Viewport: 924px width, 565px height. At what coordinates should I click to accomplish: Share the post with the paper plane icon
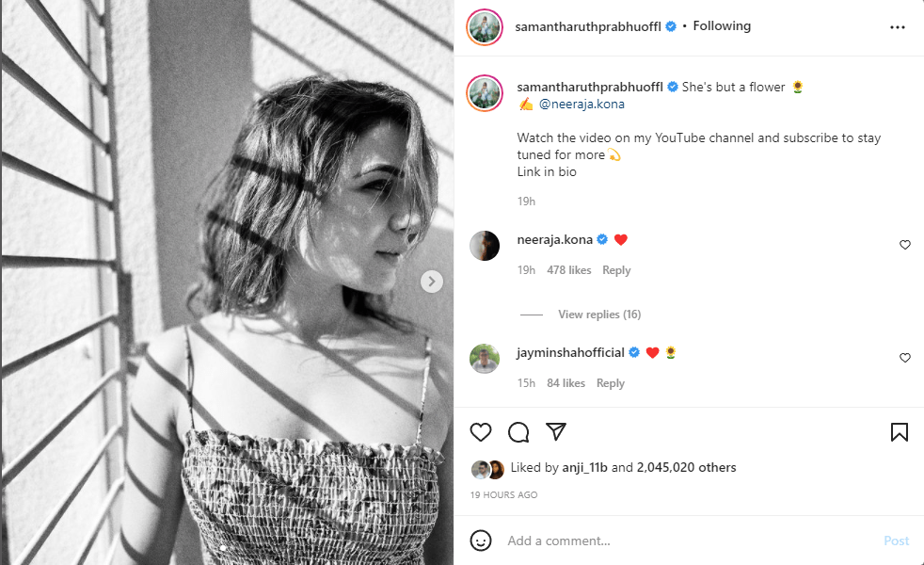click(556, 431)
